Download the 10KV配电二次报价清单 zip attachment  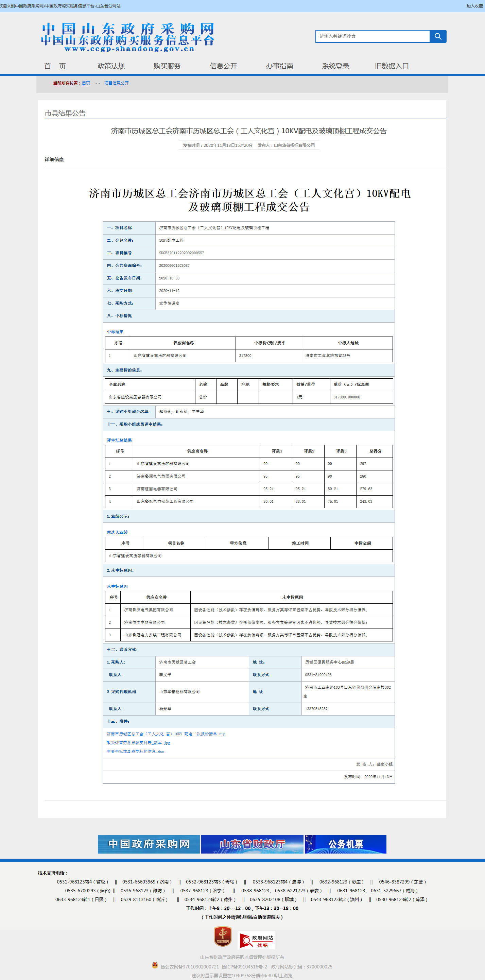166,734
